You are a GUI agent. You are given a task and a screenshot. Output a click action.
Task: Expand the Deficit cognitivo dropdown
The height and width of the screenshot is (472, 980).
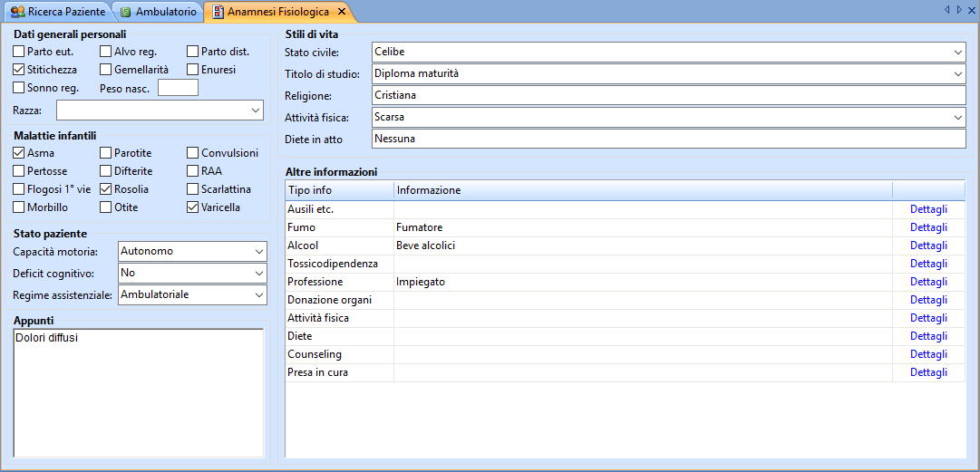coord(259,273)
